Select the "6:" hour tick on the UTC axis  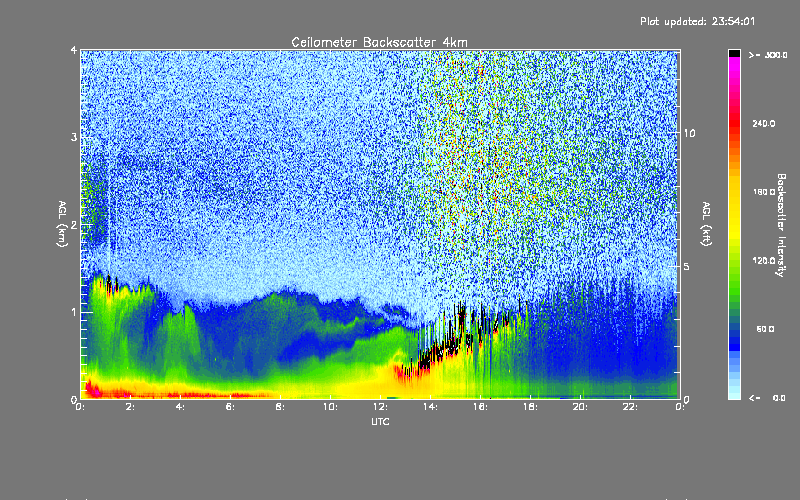point(230,407)
